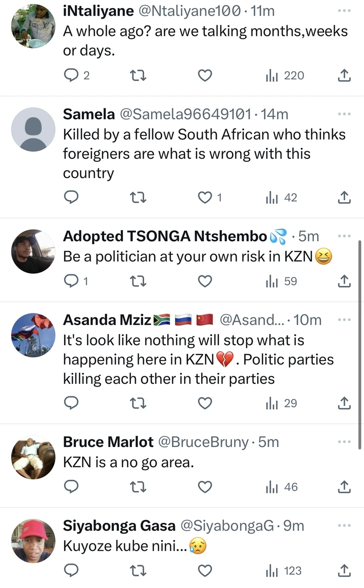Open three-dot menu on Samela's tweet
This screenshot has width=364, height=588.
tap(344, 114)
